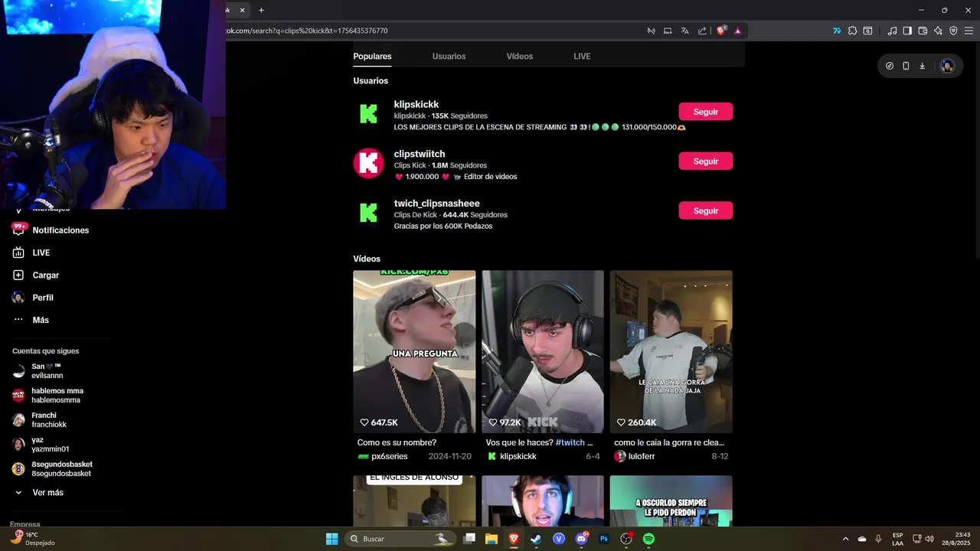Open TikTok mobile app icon
This screenshot has height=551, width=980.
point(906,66)
